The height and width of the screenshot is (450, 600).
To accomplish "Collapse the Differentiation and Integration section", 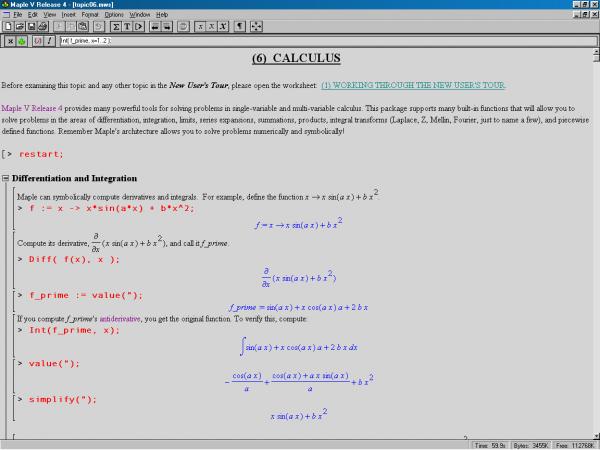I will click(x=6, y=178).
